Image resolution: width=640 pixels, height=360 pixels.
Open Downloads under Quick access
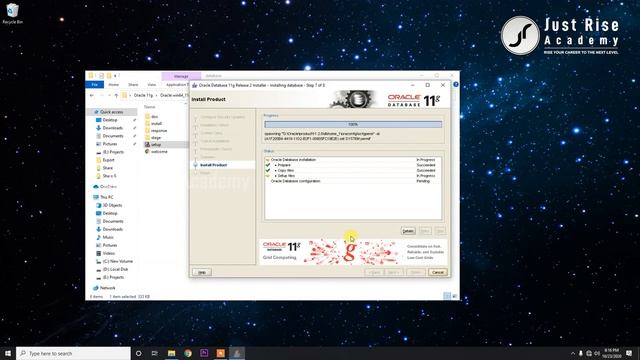[x=113, y=128]
